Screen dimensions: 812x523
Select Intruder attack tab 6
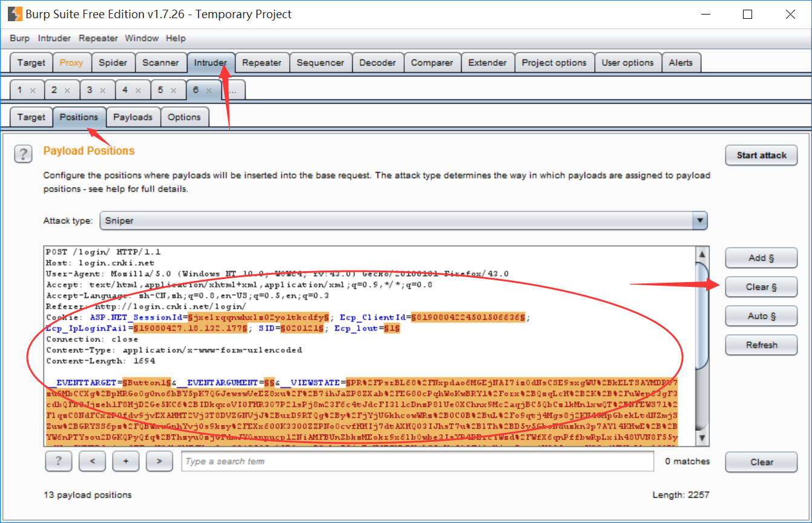click(196, 90)
